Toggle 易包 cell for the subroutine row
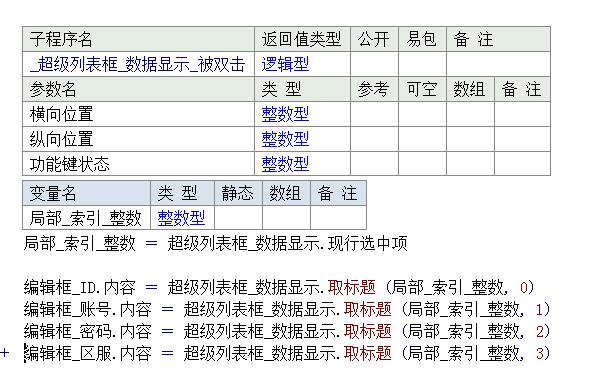 [x=422, y=64]
